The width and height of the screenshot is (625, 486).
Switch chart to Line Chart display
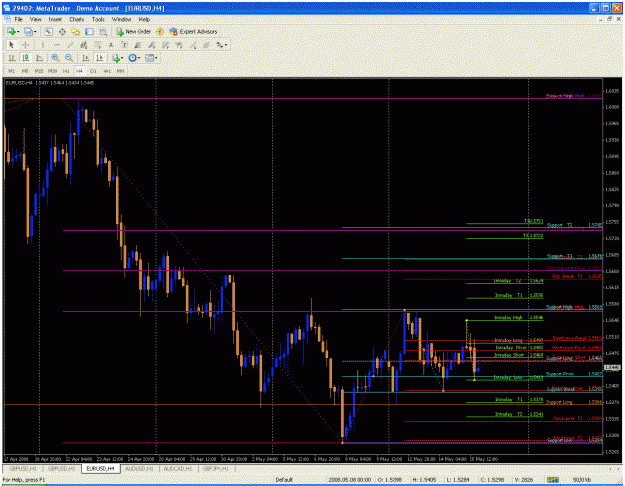pos(39,58)
